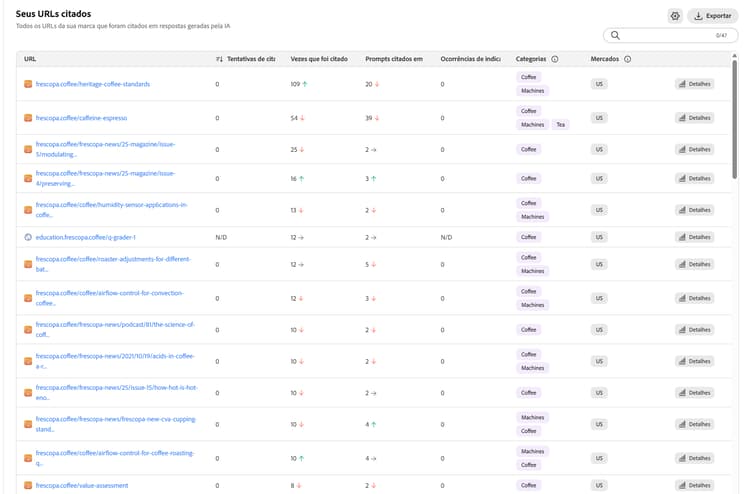Click Coffee tag in heritage-coffee-standards row
This screenshot has width=750, height=494.
[529, 77]
